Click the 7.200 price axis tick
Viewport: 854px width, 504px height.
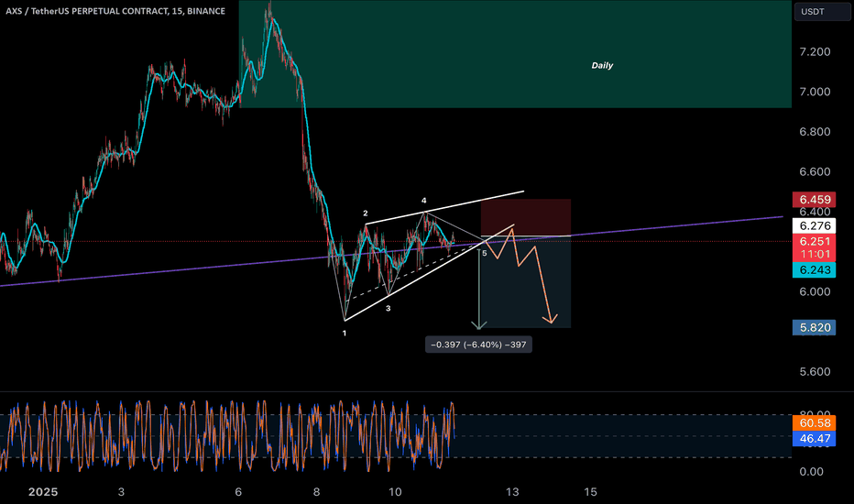(x=815, y=51)
